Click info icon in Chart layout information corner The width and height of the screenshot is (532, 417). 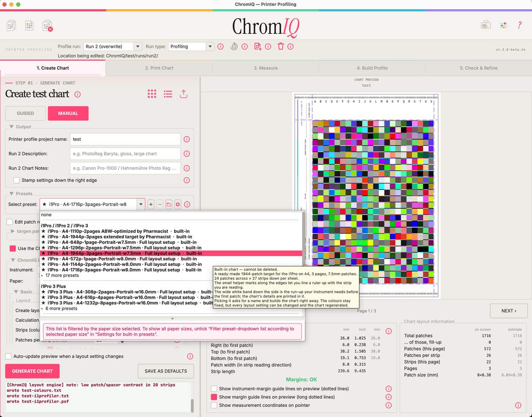518,405
